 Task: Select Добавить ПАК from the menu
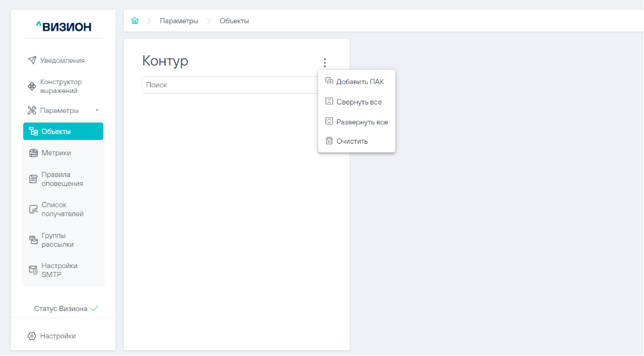coord(360,81)
